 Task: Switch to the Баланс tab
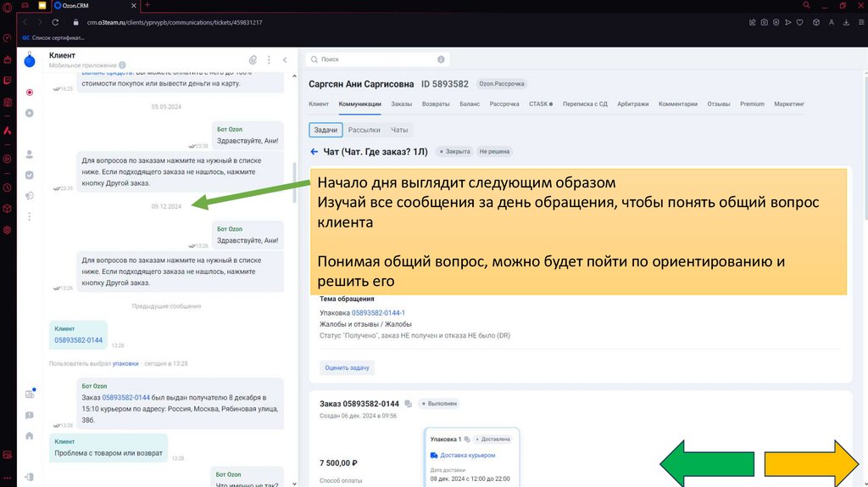click(x=470, y=104)
